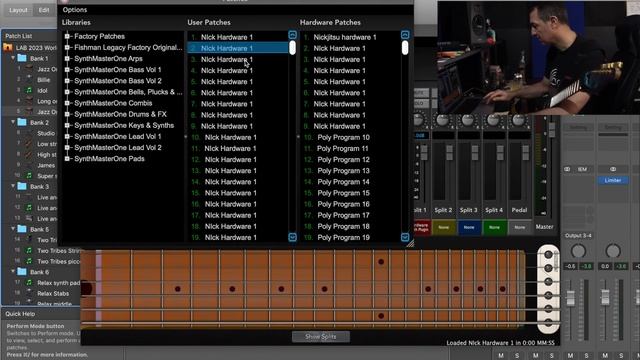
Task: Expand the Fishman Legacy Factory Original library
Action: [67, 47]
